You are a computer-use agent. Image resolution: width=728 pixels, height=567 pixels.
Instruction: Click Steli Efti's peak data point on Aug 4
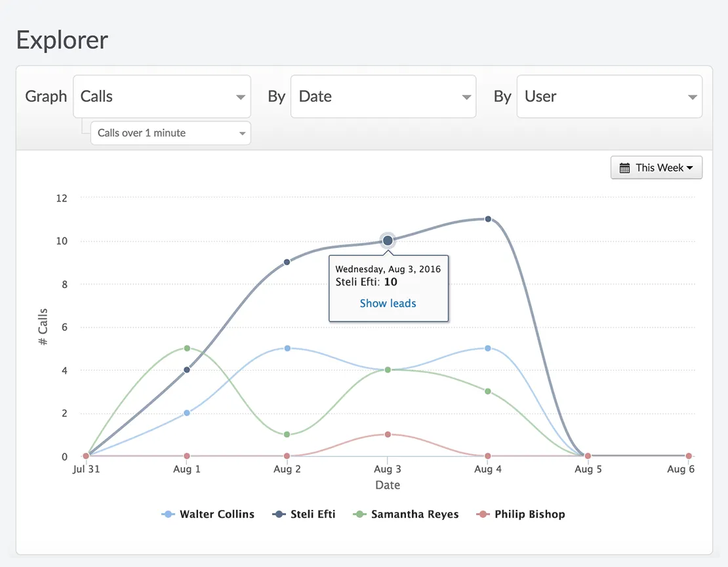[487, 219]
